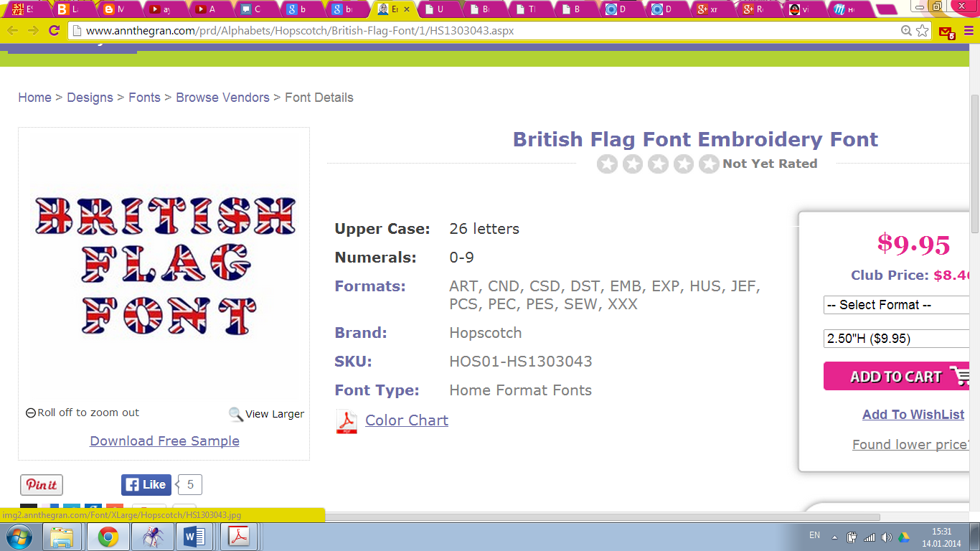
Task: Open the Gmail checker extension icon
Action: 946,32
